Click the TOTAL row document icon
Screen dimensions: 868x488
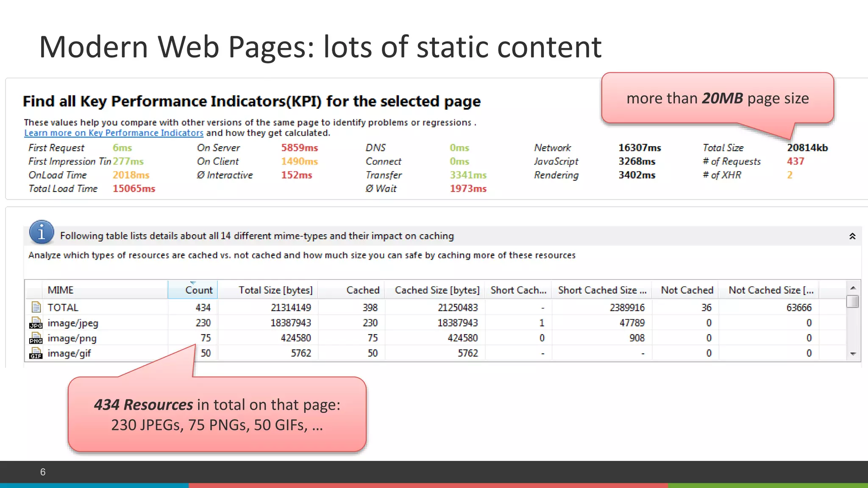coord(36,307)
